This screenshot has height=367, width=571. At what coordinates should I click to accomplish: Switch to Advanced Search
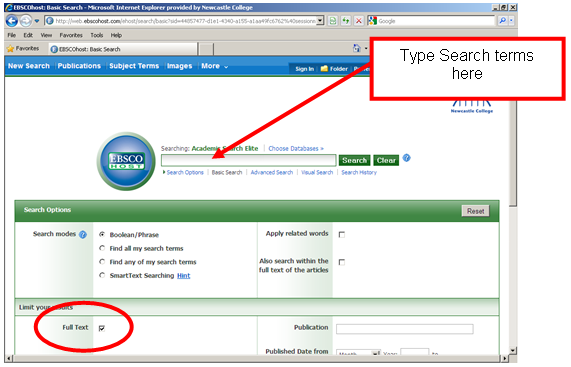[x=272, y=173]
